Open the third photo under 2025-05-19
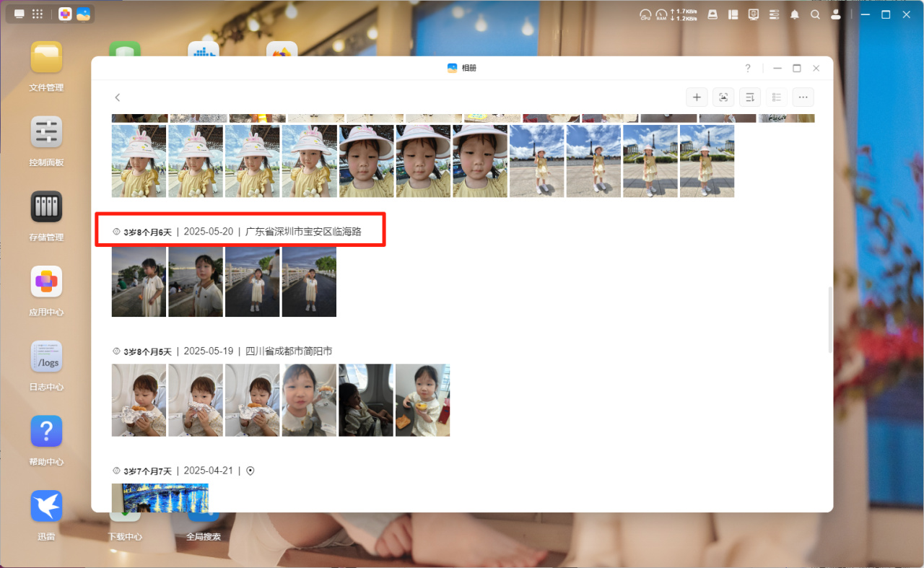The height and width of the screenshot is (568, 924). click(253, 400)
